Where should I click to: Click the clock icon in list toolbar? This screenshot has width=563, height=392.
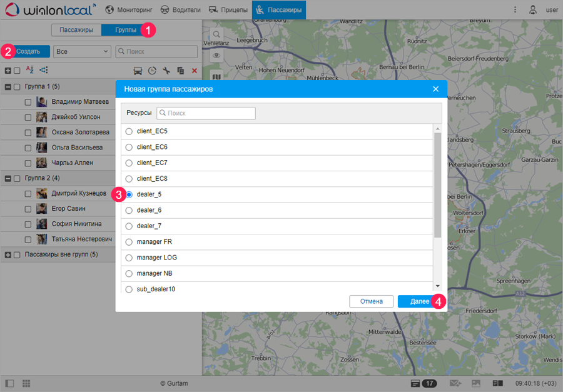click(x=152, y=71)
